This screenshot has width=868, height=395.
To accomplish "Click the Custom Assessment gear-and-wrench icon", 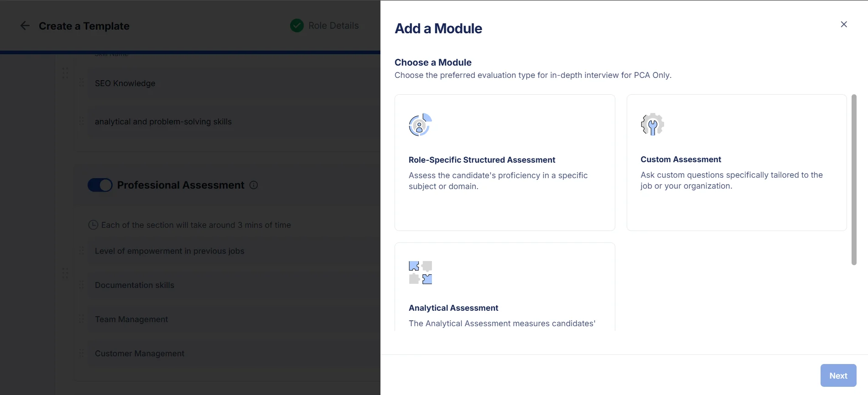I will click(x=651, y=124).
